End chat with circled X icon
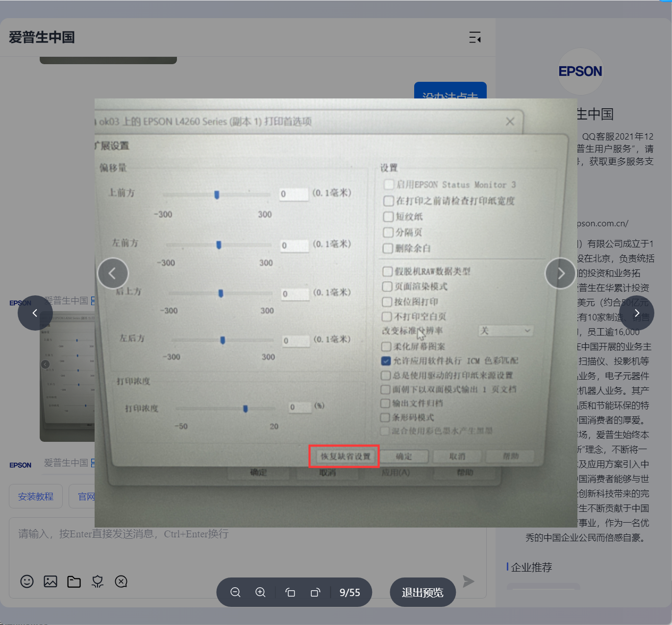 (121, 581)
